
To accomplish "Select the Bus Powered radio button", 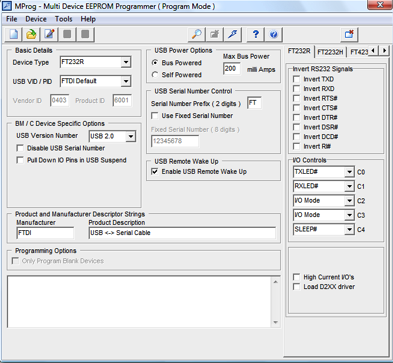I will pos(155,63).
